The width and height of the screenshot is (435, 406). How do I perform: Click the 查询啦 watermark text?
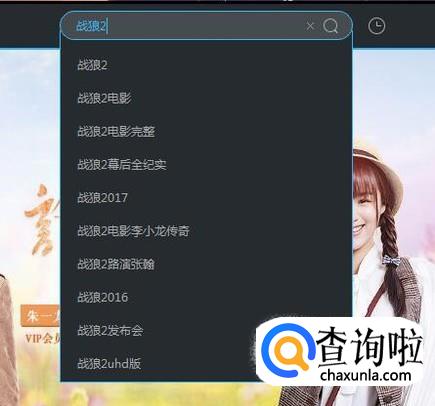[368, 346]
